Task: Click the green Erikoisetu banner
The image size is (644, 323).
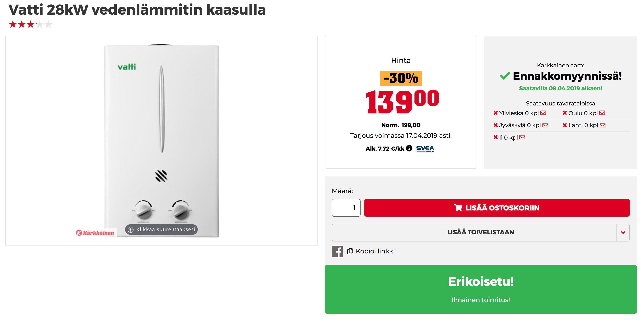Action: (481, 289)
